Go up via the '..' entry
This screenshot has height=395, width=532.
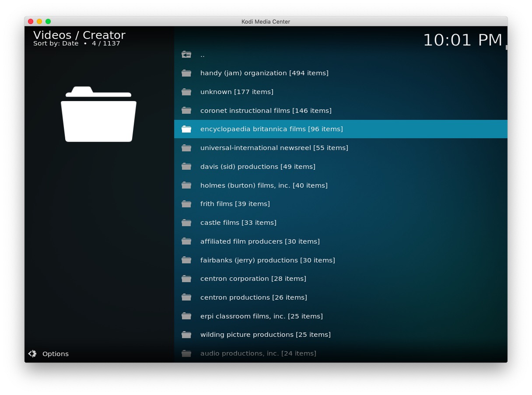[x=203, y=55]
